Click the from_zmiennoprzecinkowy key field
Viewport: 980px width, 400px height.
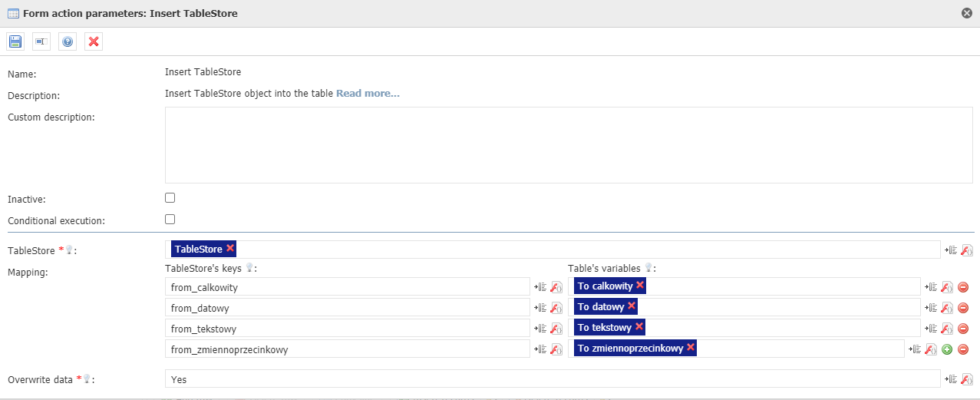tap(347, 349)
